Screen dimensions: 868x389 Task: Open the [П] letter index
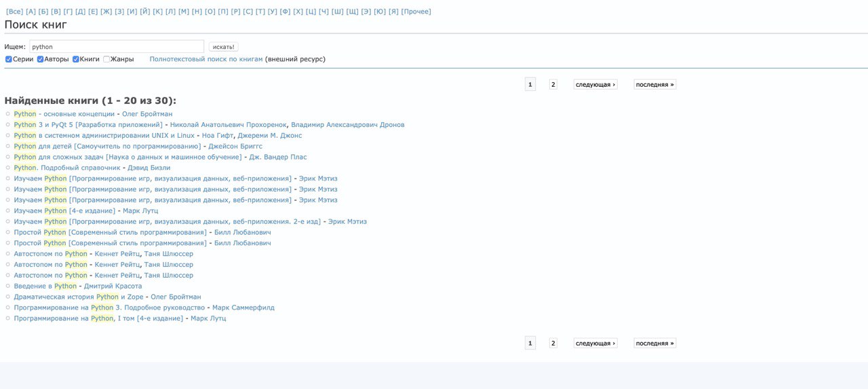(x=223, y=12)
